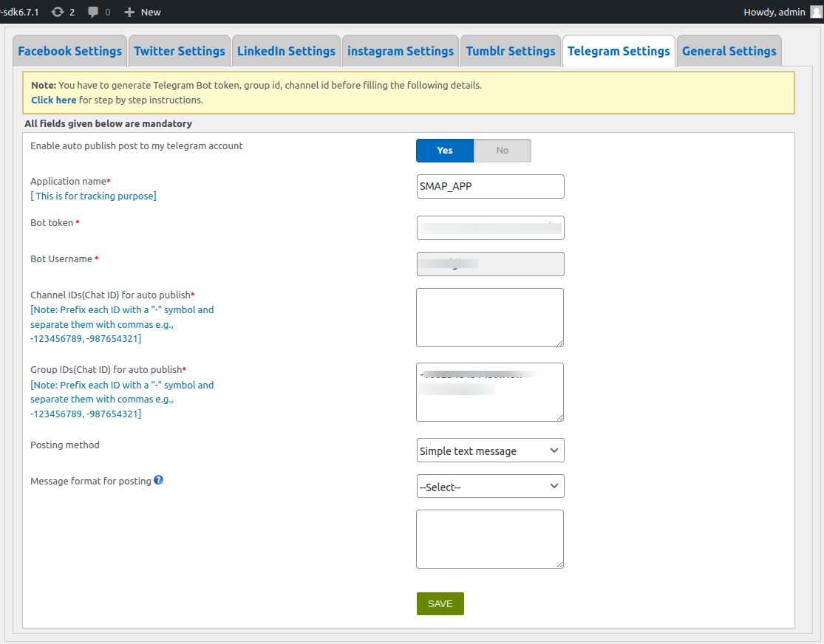This screenshot has width=824, height=644.
Task: Click the sdk6.7.1 site name
Action: [19, 12]
